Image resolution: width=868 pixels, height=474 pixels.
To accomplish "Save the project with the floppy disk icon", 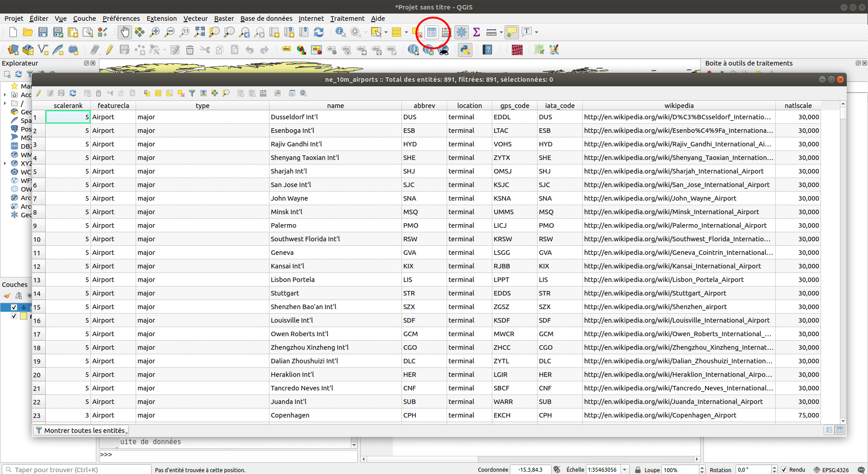I will (42, 32).
